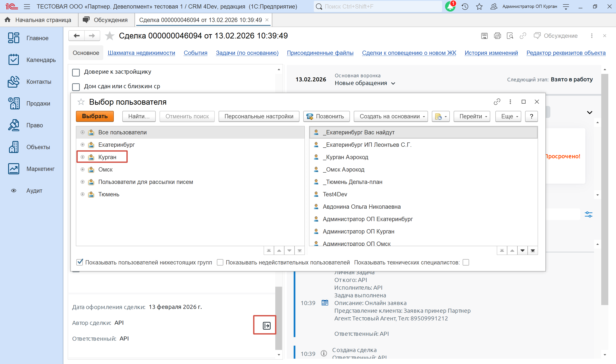Click the save diskette icon
Image resolution: width=616 pixels, height=364 pixels.
tap(484, 36)
